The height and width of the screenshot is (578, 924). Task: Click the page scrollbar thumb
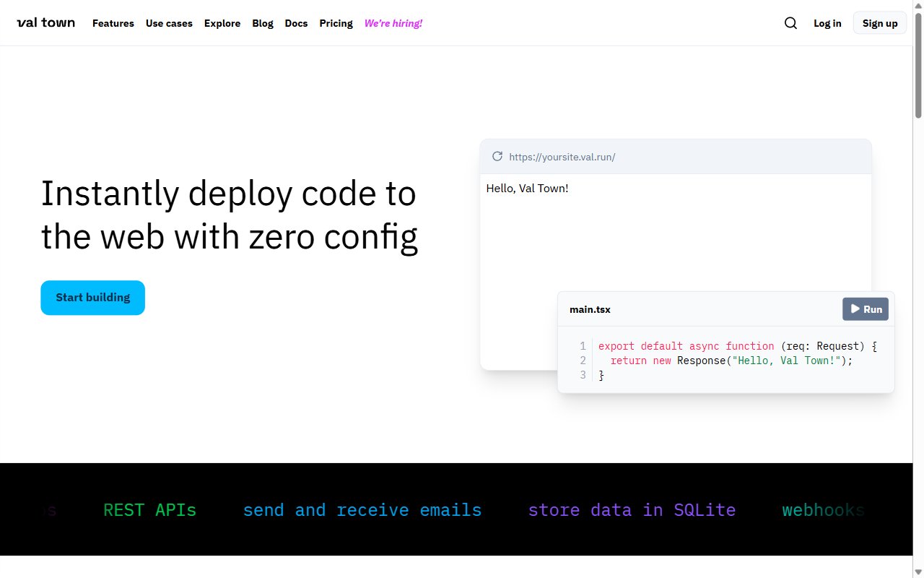918,65
